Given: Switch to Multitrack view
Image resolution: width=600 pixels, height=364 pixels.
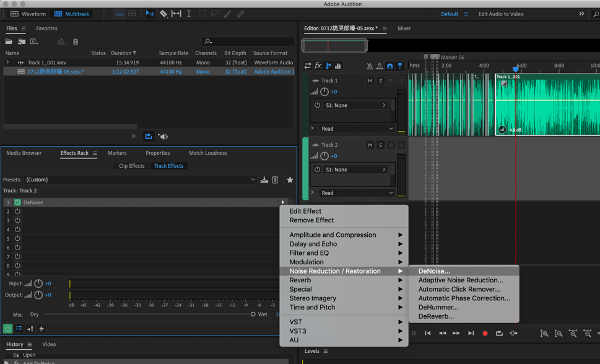Looking at the screenshot, I should pyautogui.click(x=72, y=14).
